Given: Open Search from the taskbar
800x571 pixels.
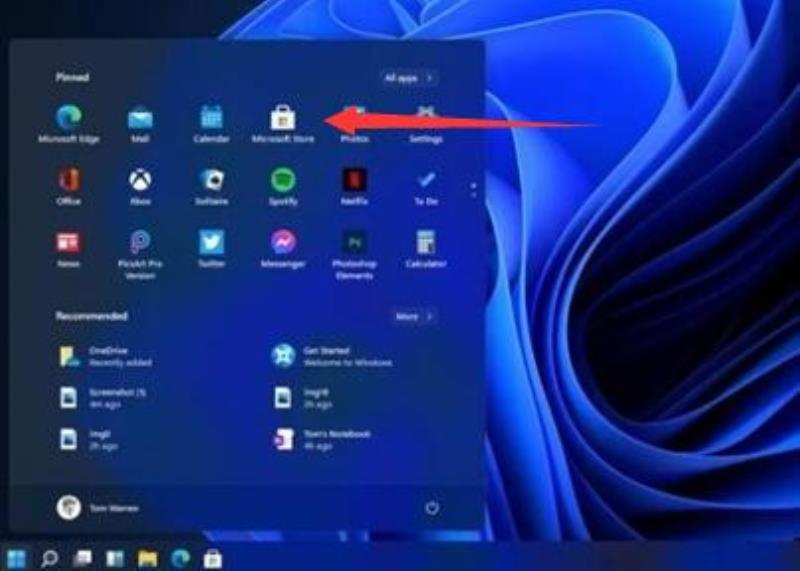Looking at the screenshot, I should point(49,559).
